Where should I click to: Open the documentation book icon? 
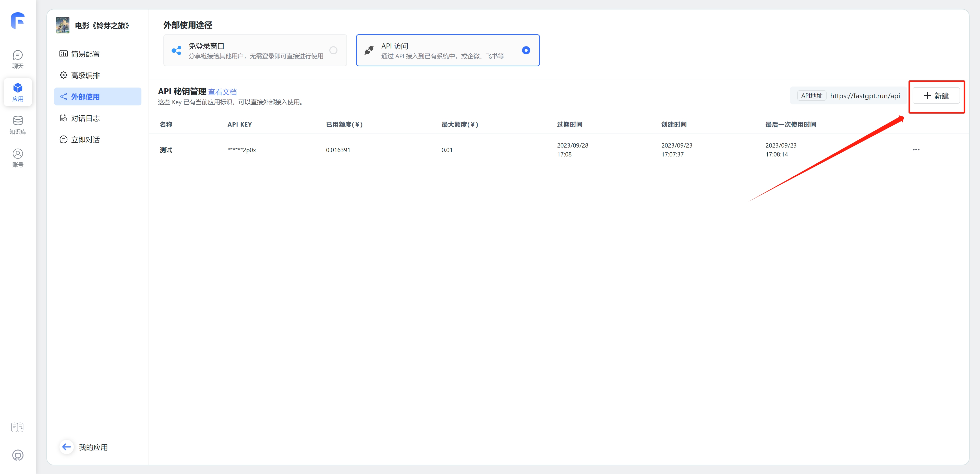(x=18, y=427)
